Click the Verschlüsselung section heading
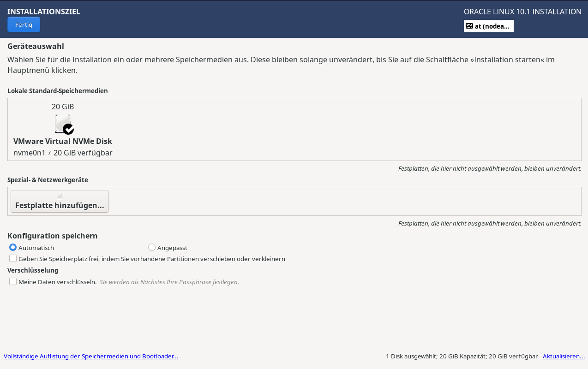The image size is (588, 369). pos(32,270)
